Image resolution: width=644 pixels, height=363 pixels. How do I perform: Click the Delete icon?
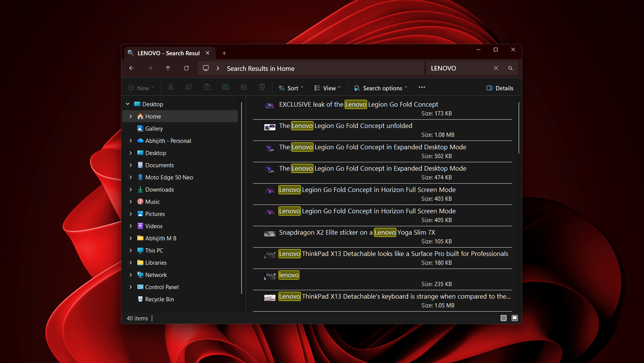point(262,87)
